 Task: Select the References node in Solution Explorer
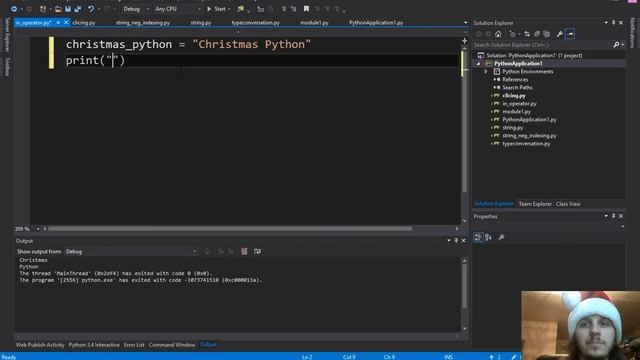tap(515, 80)
